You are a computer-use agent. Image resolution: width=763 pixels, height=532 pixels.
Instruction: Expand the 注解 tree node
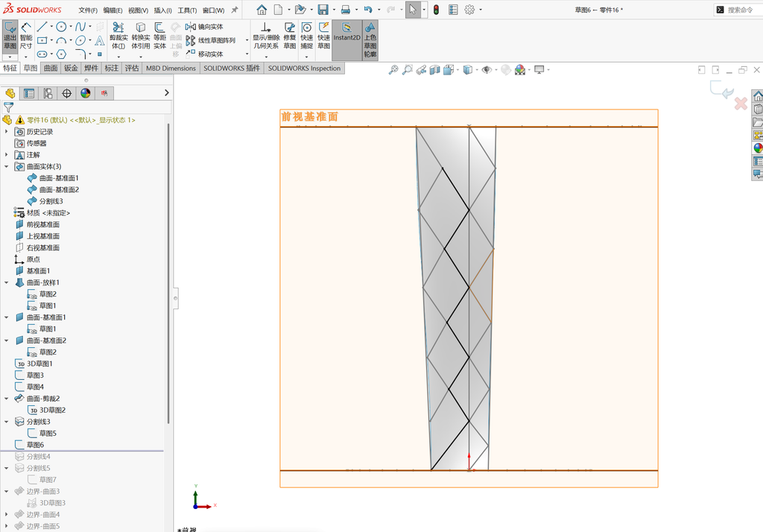coord(6,155)
